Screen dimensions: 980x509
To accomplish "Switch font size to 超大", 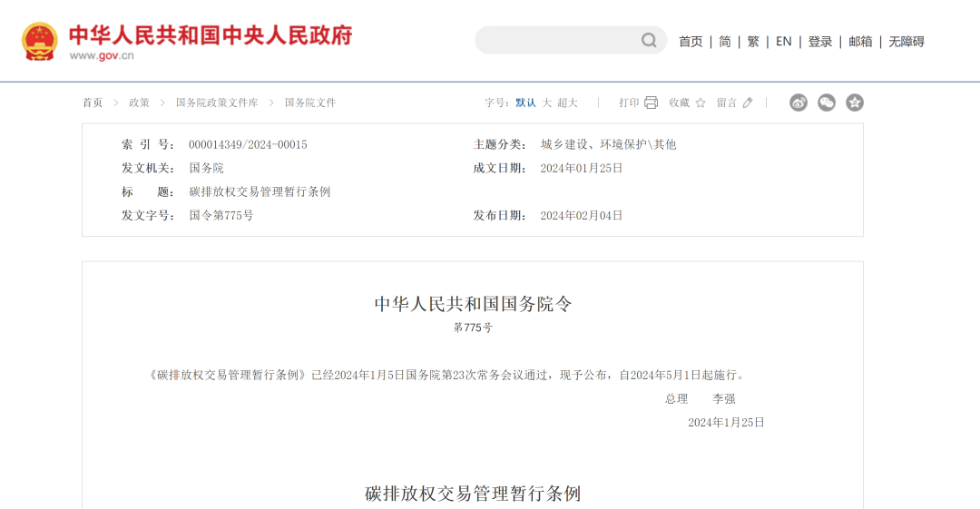I will click(x=568, y=103).
